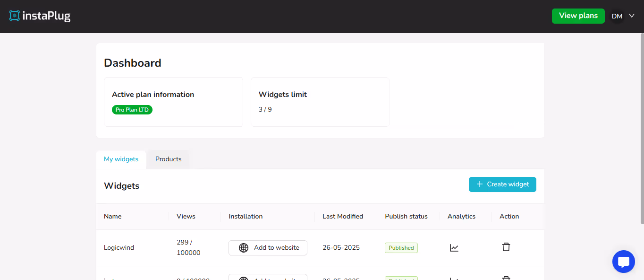The height and width of the screenshot is (280, 644).
Task: Click the Widgets limit 3 / 9 counter
Action: [264, 109]
